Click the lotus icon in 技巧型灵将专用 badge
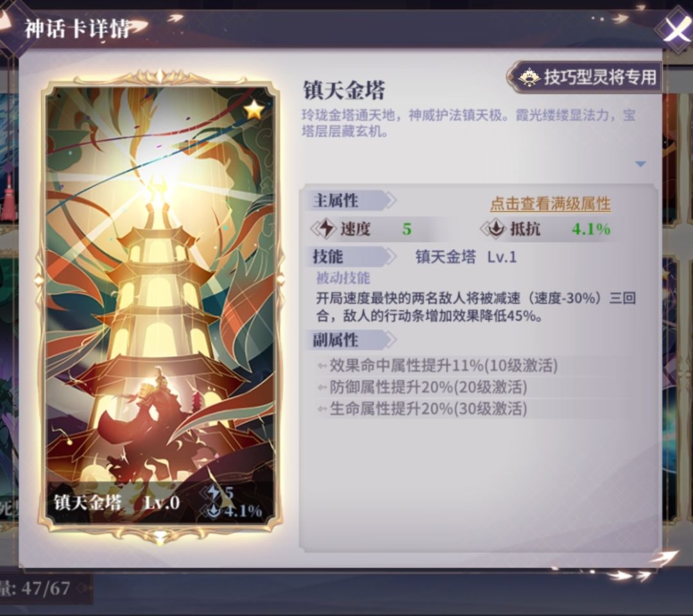The image size is (693, 616). point(529,78)
